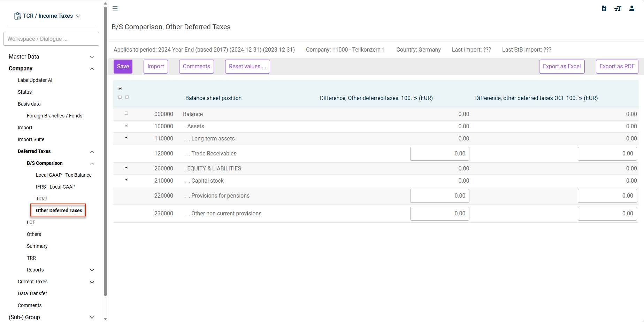644x322 pixels.
Task: Collapse the 000000 Balance row
Action: pyautogui.click(x=126, y=113)
